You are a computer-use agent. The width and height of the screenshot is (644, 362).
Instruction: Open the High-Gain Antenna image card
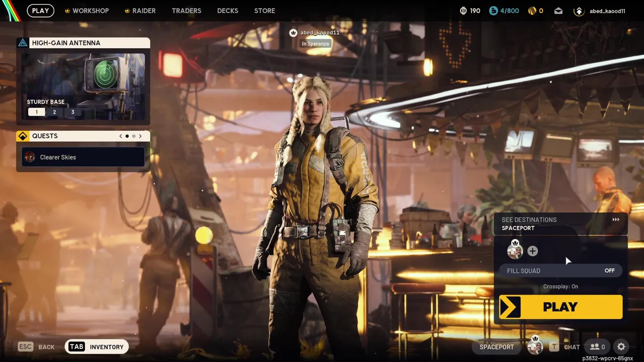tap(83, 87)
